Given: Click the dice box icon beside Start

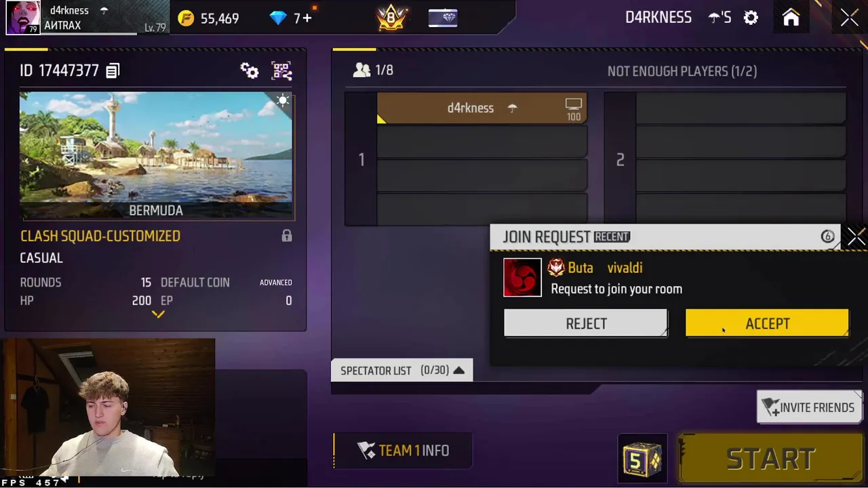Looking at the screenshot, I should tap(642, 460).
